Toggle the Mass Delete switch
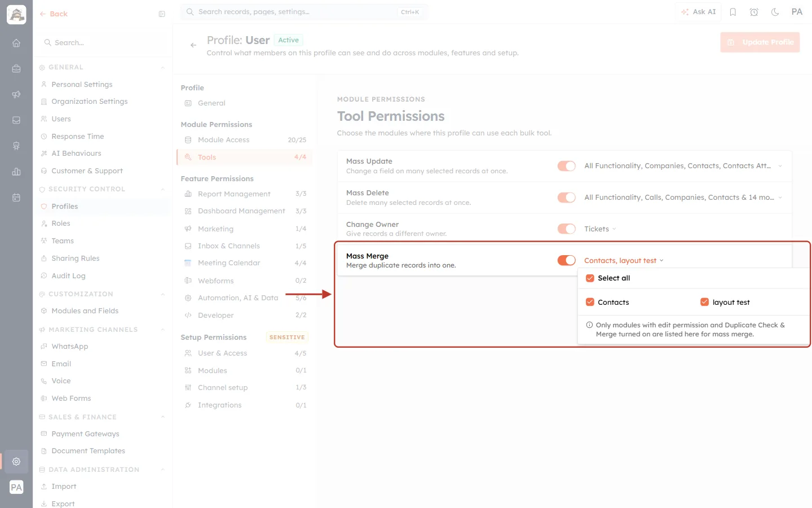812x508 pixels. click(x=567, y=198)
